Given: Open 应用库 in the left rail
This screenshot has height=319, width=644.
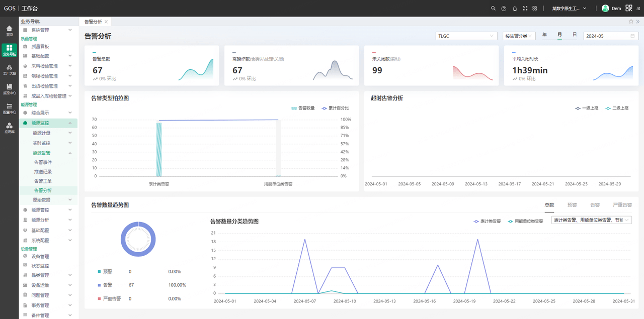Looking at the screenshot, I should 9,128.
